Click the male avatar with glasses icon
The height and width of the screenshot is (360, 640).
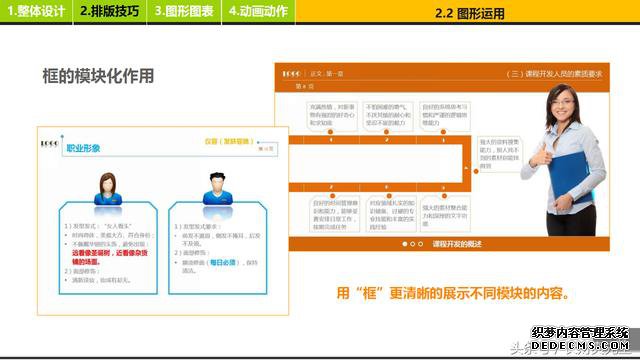(218, 189)
